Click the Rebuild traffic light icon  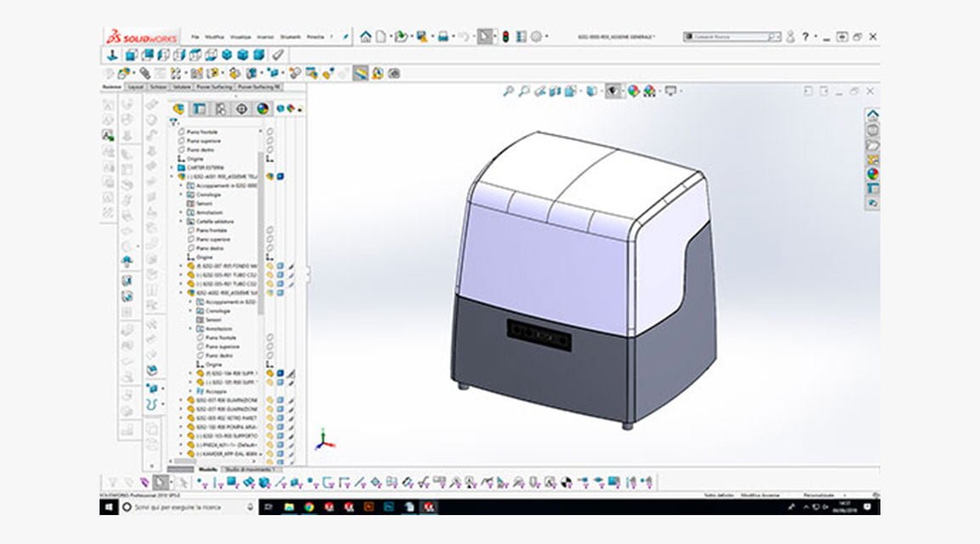(x=505, y=37)
